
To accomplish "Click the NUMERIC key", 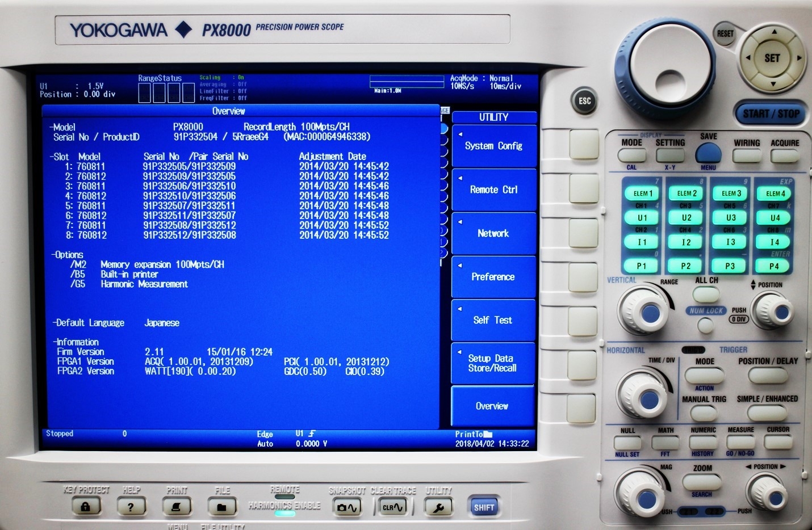I will (x=703, y=442).
